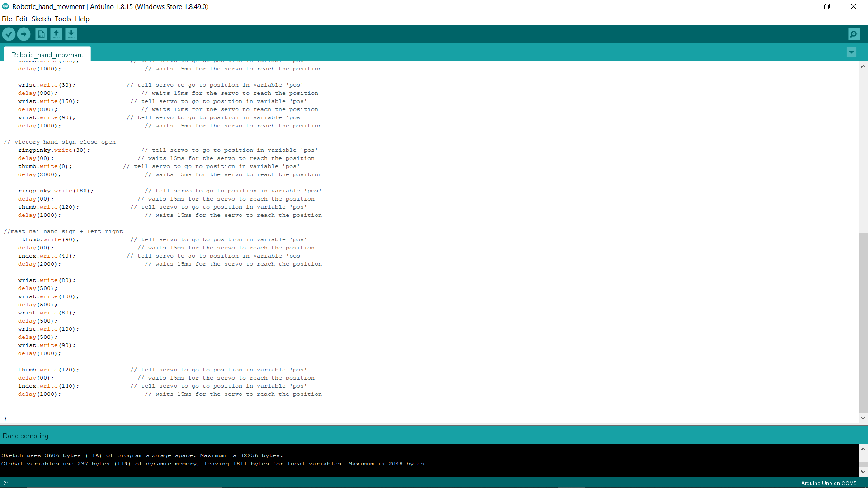Click the first 'wrist.write(80);' line
Image resolution: width=868 pixels, height=488 pixels.
point(47,280)
